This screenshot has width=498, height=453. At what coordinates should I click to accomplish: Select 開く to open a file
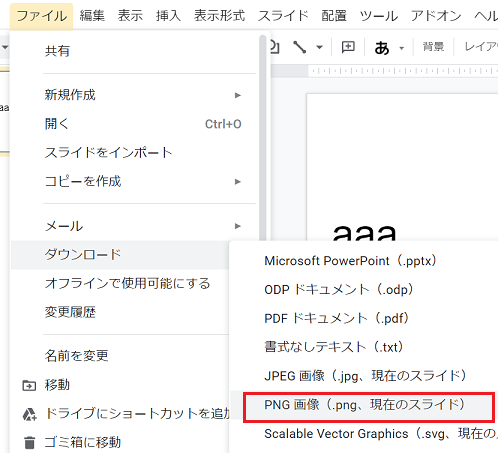(135, 124)
